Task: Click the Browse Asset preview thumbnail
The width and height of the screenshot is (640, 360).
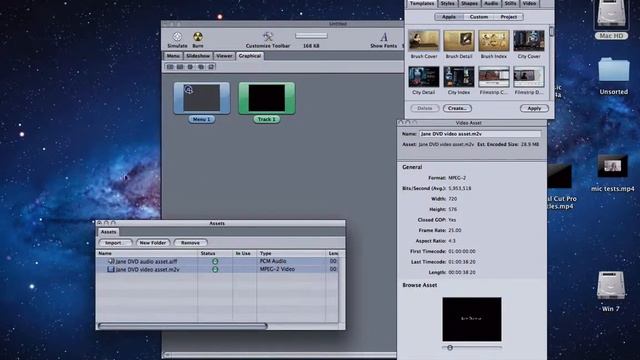Action: [472, 319]
